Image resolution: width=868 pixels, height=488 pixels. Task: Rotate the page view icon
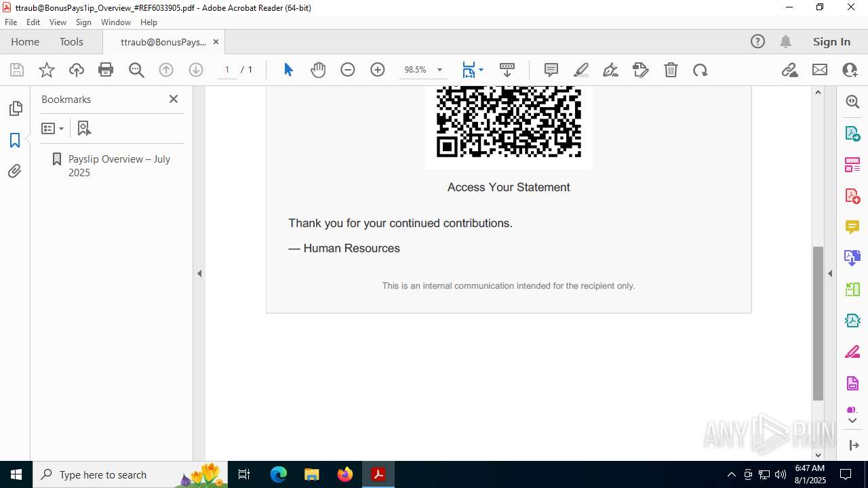click(x=701, y=70)
